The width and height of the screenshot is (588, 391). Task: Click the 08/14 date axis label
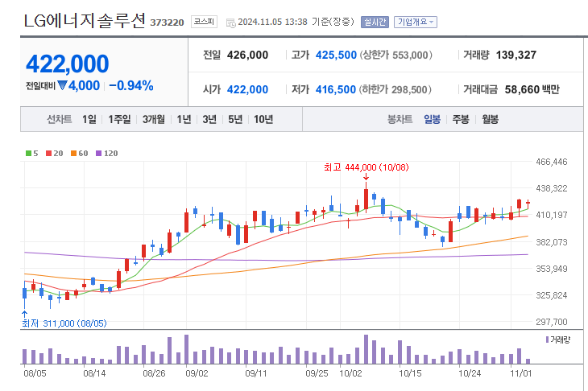point(94,373)
